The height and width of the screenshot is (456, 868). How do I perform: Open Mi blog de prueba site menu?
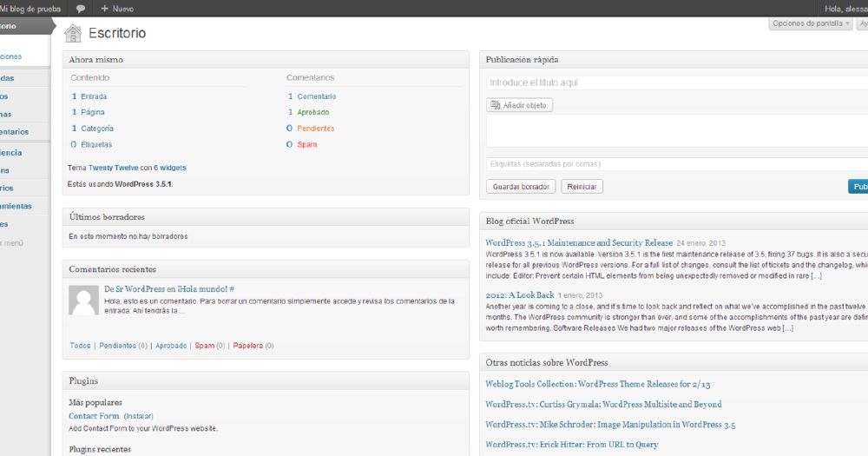(30, 9)
